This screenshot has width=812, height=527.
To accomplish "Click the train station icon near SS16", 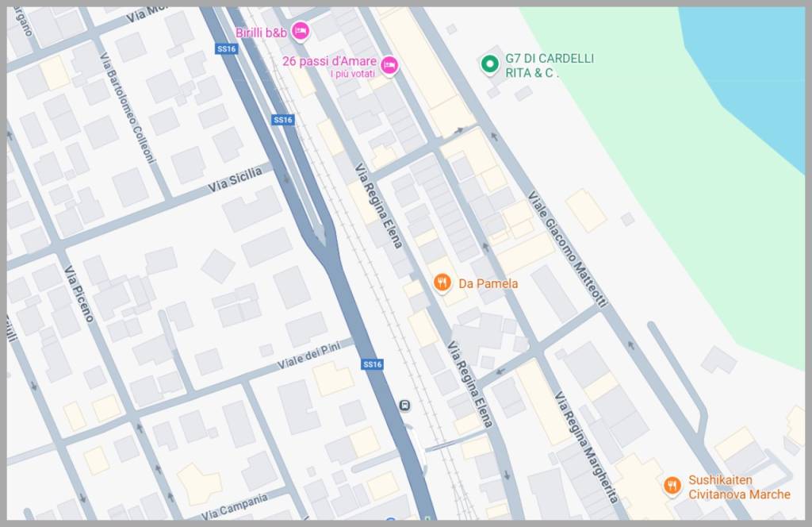I will pos(405,406).
